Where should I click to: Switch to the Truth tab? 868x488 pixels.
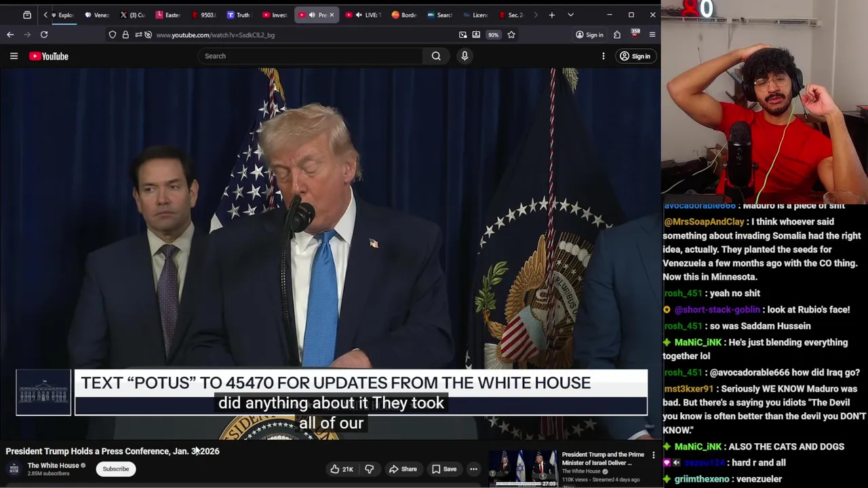238,15
